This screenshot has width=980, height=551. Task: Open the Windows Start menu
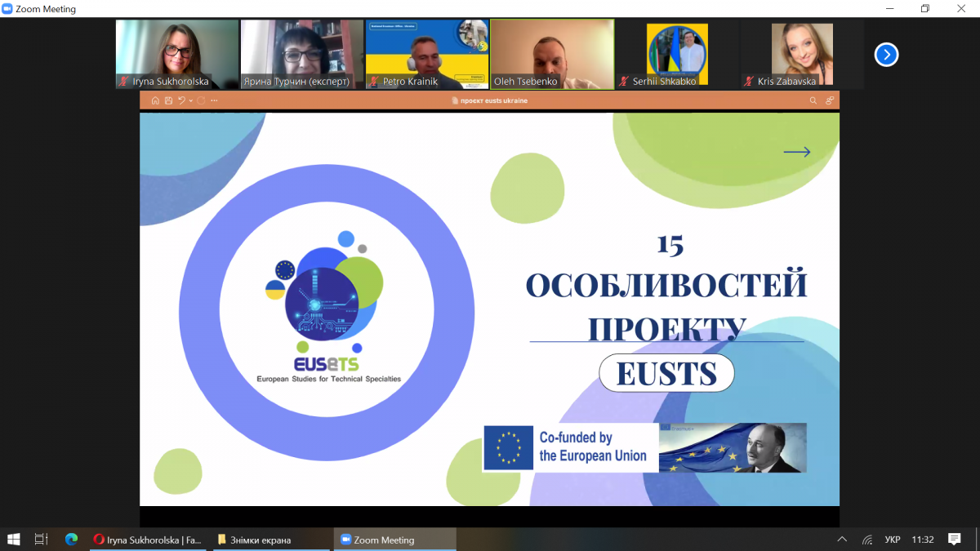13,540
